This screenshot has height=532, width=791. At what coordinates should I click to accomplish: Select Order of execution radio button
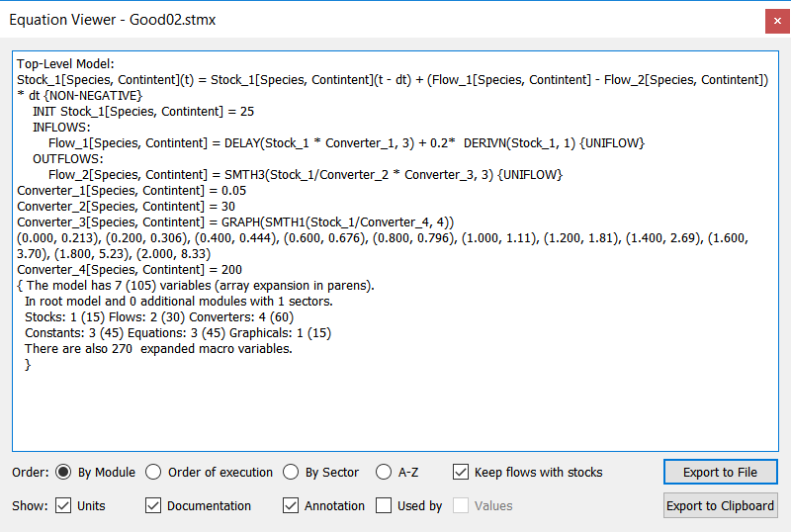(x=153, y=472)
